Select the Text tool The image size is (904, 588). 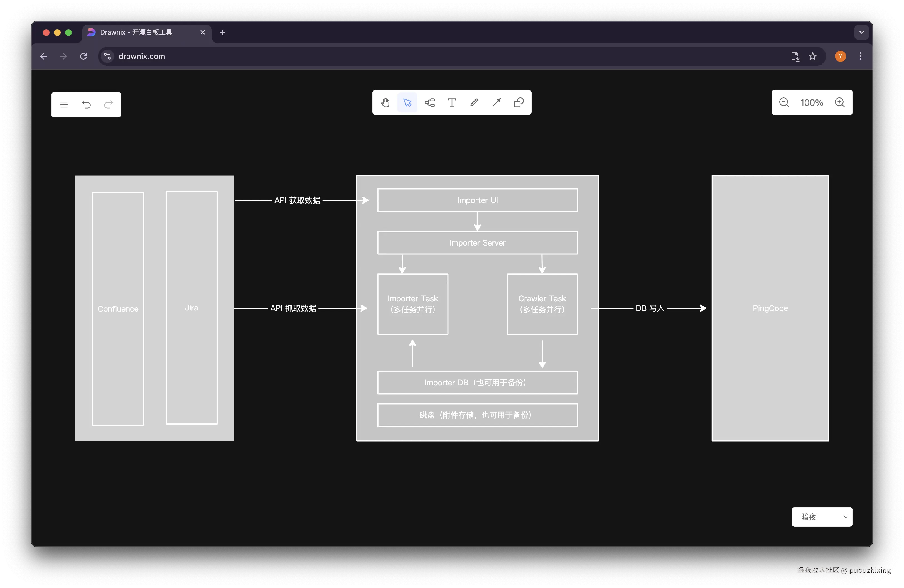pos(452,102)
